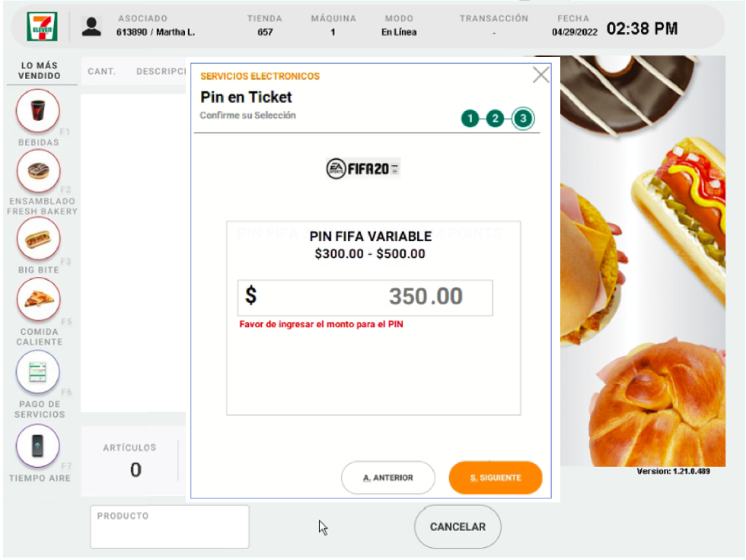Select the Lo Más Vendido tab
Image resolution: width=746 pixels, height=560 pixels.
point(39,71)
